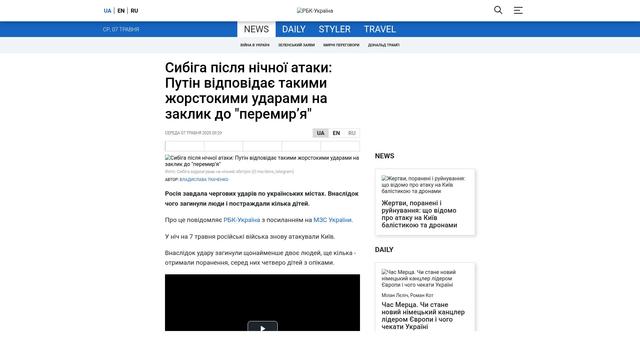
Task: Play the embedded video
Action: pos(262,327)
